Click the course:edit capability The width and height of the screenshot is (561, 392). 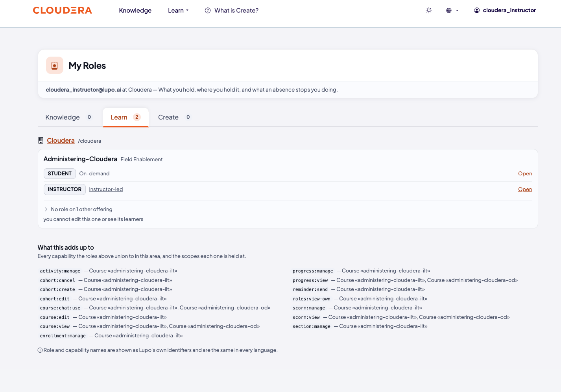(x=55, y=317)
